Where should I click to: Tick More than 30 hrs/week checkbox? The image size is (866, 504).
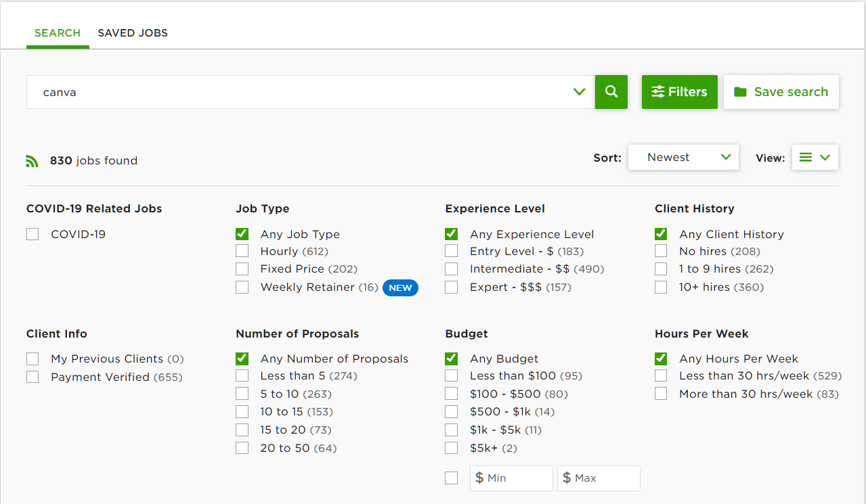[x=661, y=394]
